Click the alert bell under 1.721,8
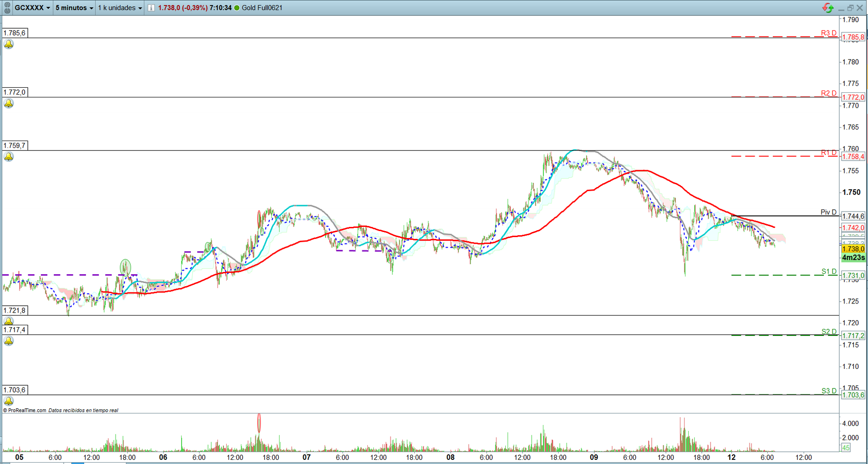The height and width of the screenshot is (464, 868). pyautogui.click(x=8, y=321)
